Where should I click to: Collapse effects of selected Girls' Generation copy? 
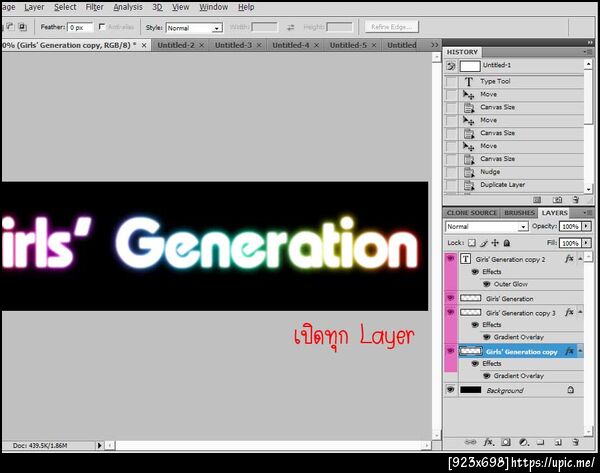coord(580,351)
